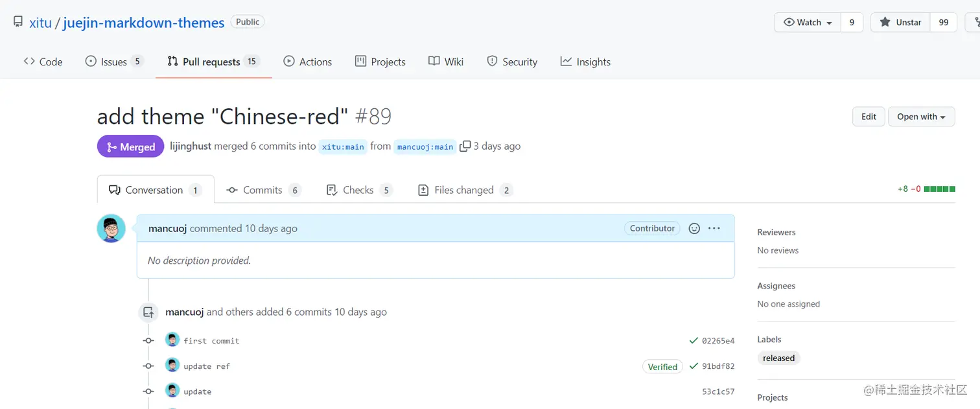Screen dimensions: 980x409
Task: Click the Labels sidebar heading
Action: [769, 339]
